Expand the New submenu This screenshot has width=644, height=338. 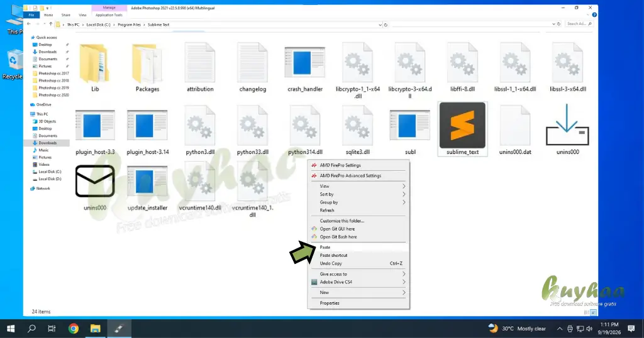358,293
